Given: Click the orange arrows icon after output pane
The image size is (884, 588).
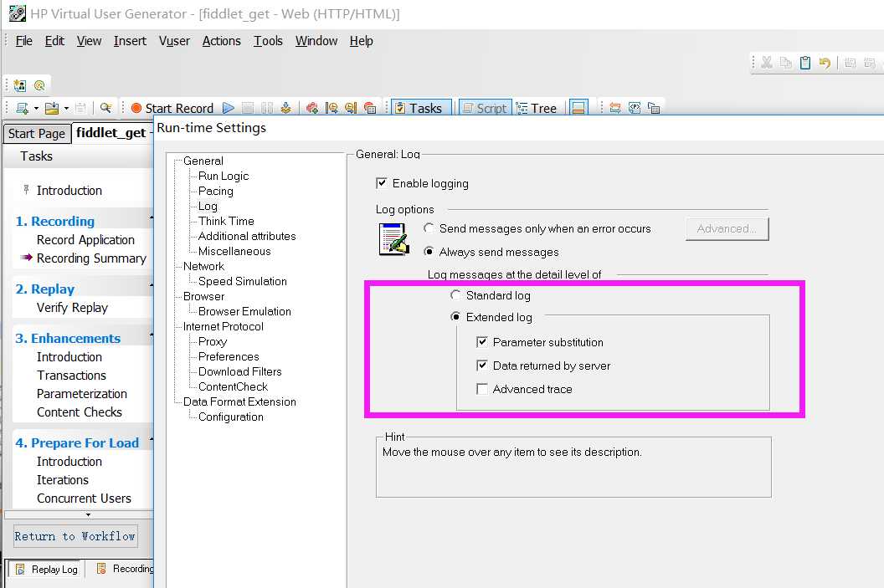Looking at the screenshot, I should pyautogui.click(x=615, y=108).
